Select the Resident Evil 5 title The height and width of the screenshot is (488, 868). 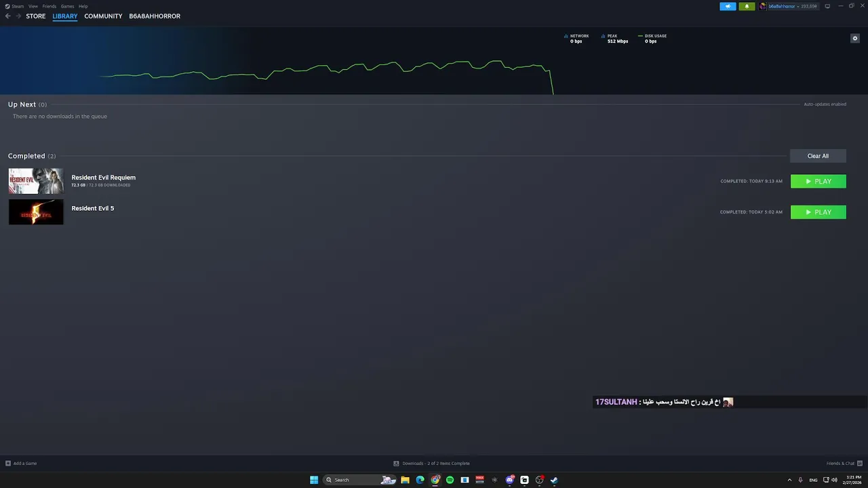point(92,208)
